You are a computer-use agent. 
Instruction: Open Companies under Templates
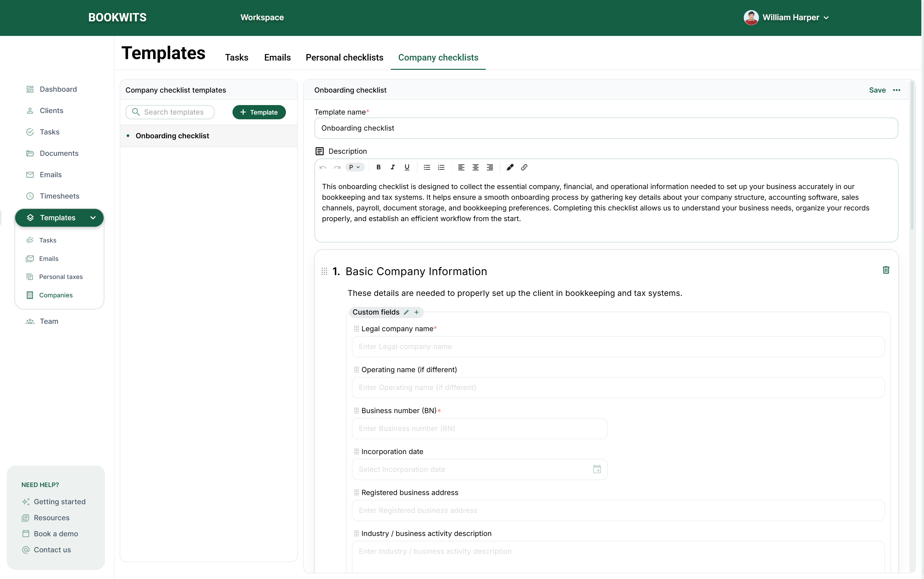click(49, 295)
